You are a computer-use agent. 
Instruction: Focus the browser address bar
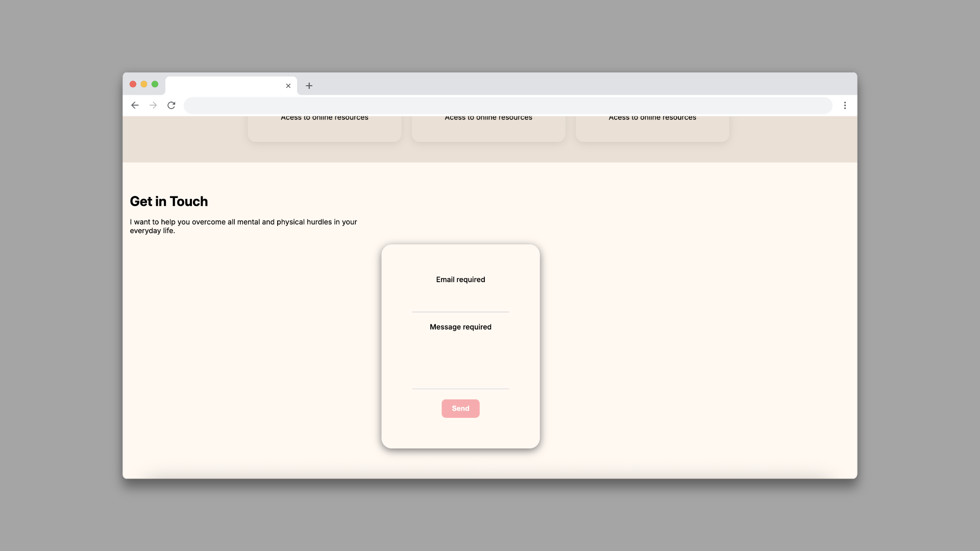coord(507,106)
